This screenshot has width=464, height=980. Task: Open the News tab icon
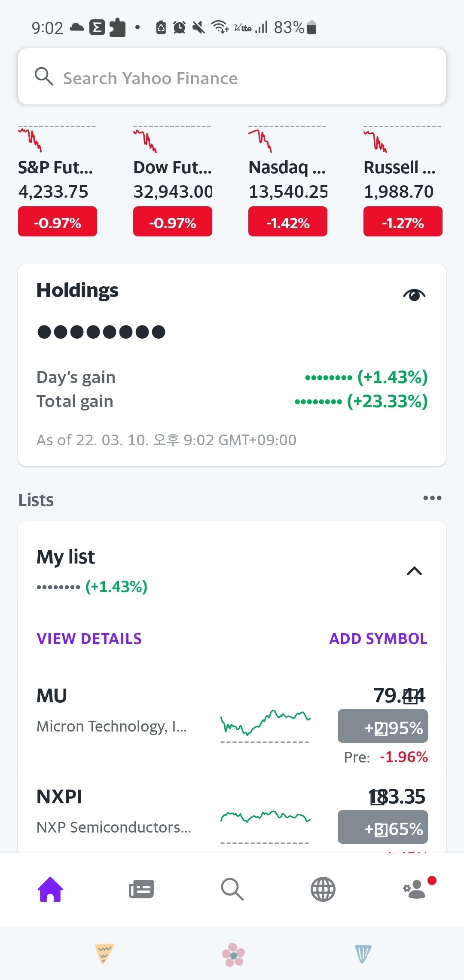point(141,889)
